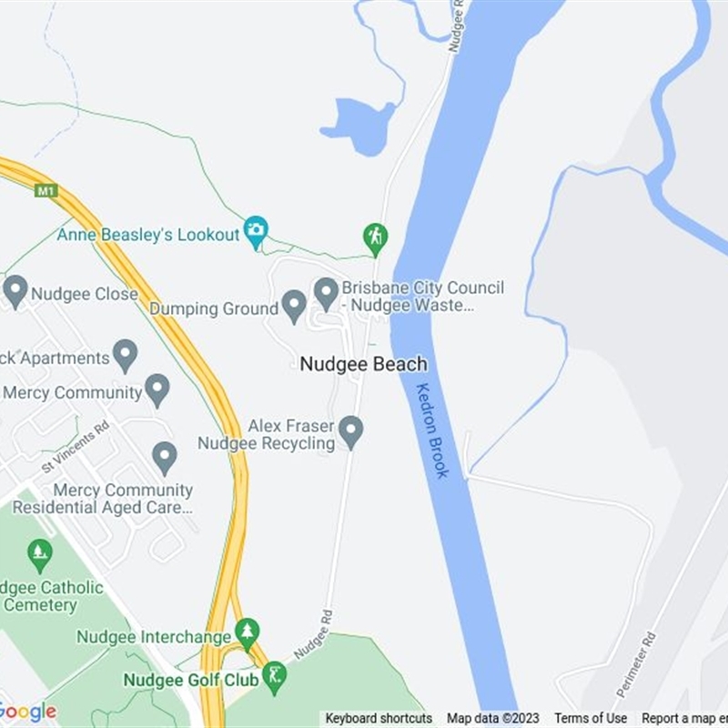Open the Dumping Ground location pin

(294, 307)
